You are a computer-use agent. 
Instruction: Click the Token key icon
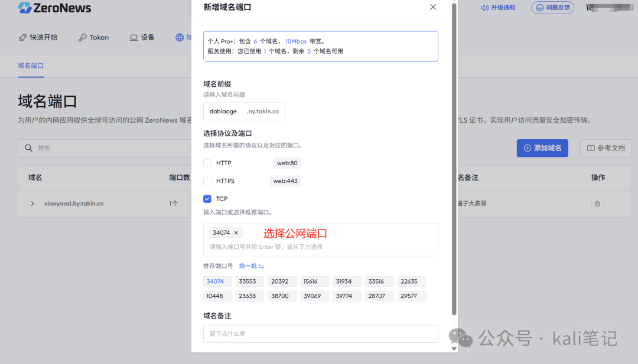[x=83, y=37]
